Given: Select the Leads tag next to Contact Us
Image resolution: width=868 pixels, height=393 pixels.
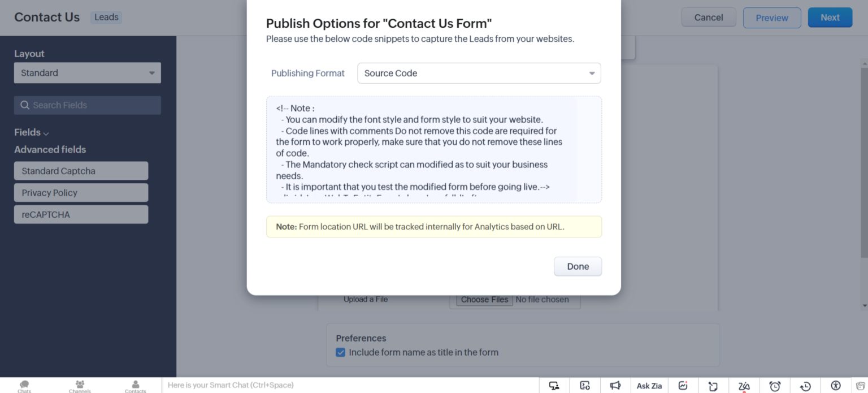Looking at the screenshot, I should [106, 17].
